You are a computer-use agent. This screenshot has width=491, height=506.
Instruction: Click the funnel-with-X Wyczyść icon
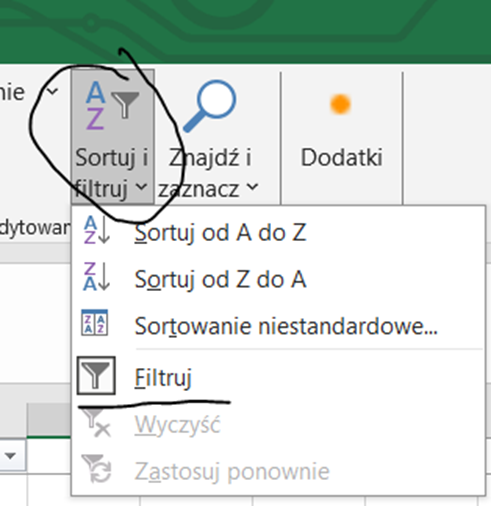pyautogui.click(x=96, y=423)
